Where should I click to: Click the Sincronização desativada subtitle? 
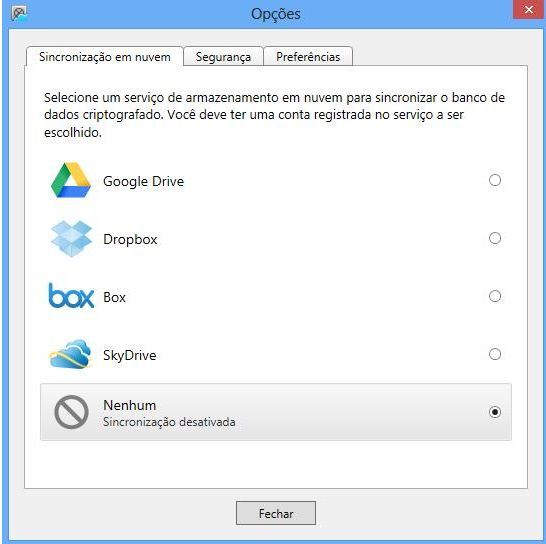[169, 422]
